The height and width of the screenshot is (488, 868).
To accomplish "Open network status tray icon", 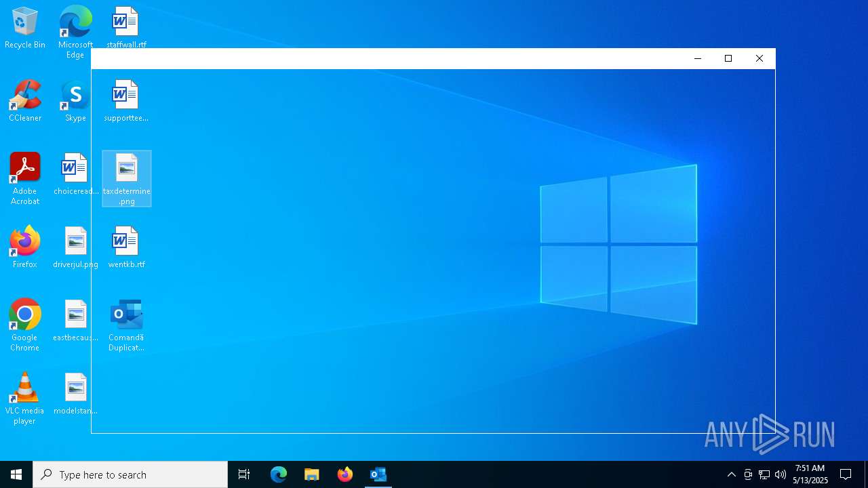I will pyautogui.click(x=764, y=474).
